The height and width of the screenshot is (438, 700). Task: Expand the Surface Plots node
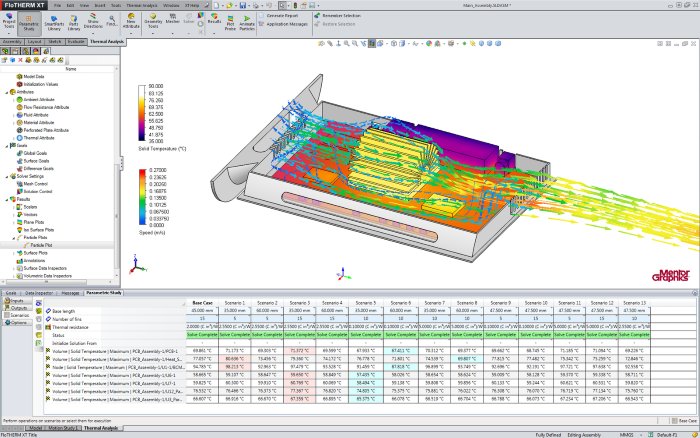pos(13,253)
